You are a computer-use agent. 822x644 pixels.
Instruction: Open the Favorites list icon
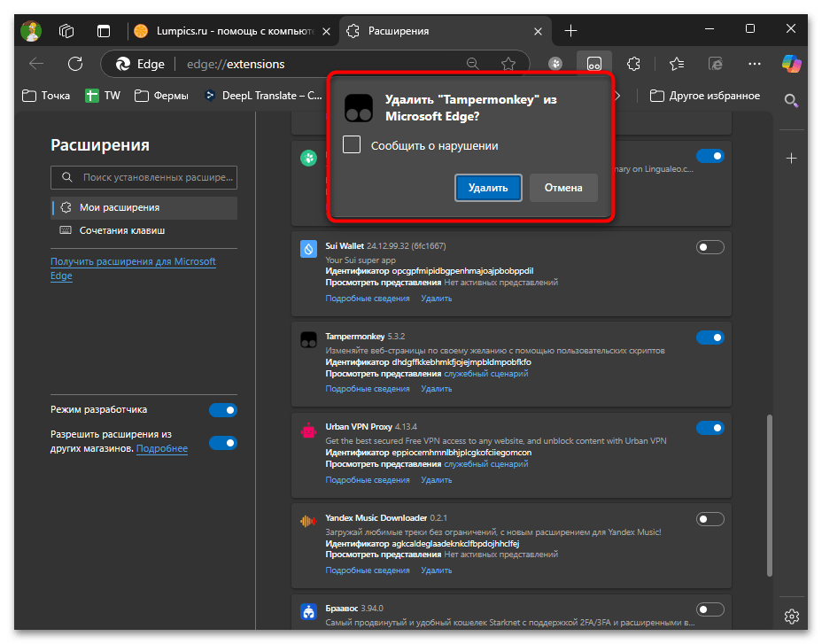(677, 64)
